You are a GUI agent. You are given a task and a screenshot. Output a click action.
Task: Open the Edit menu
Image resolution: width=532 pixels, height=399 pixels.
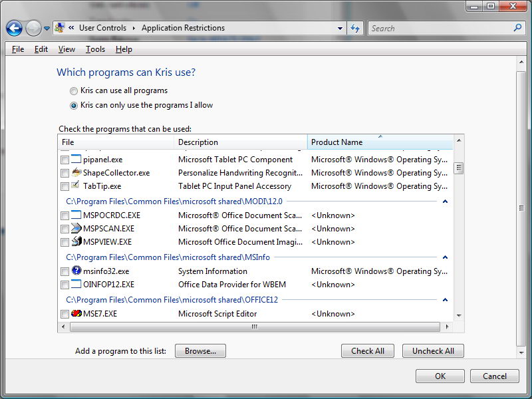pos(41,49)
